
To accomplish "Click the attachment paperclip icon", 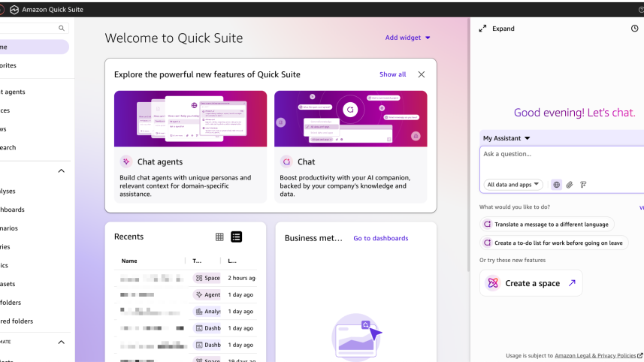I will click(x=570, y=185).
